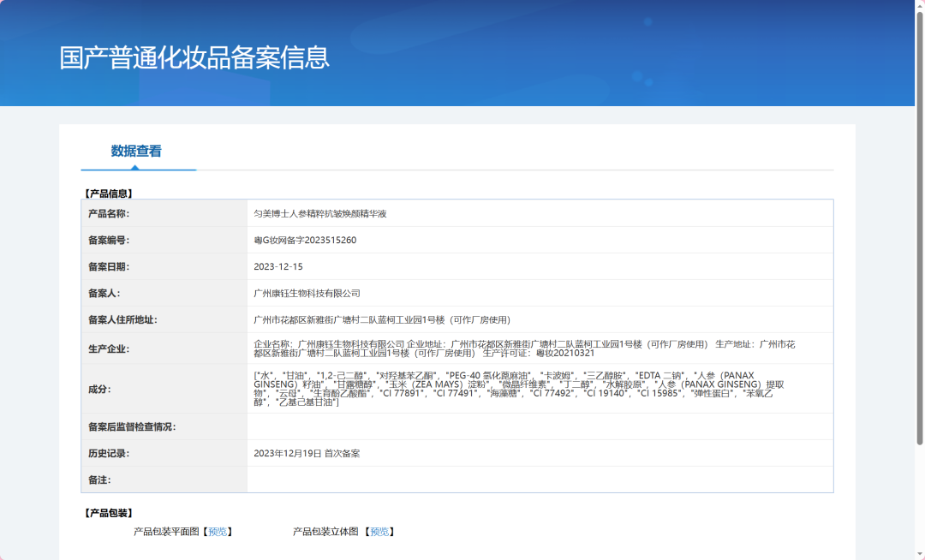Click the filing number 粤G妆网备字2023515260

[x=305, y=240]
